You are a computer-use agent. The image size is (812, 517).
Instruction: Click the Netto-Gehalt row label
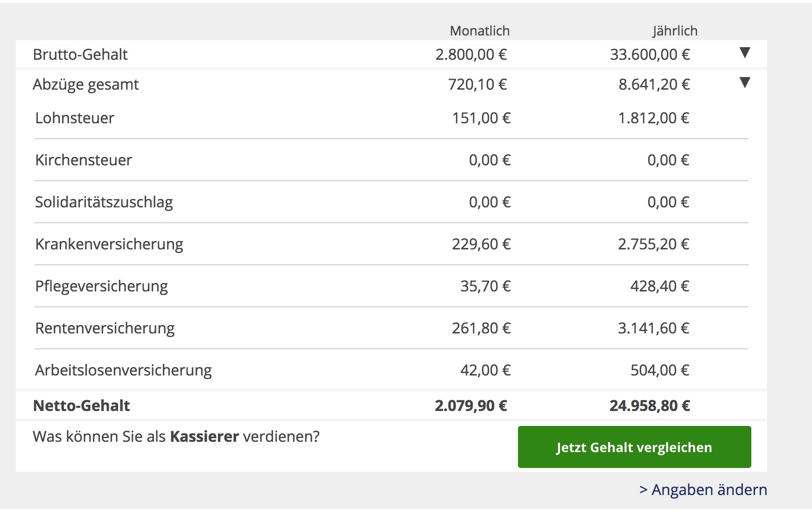click(x=81, y=405)
